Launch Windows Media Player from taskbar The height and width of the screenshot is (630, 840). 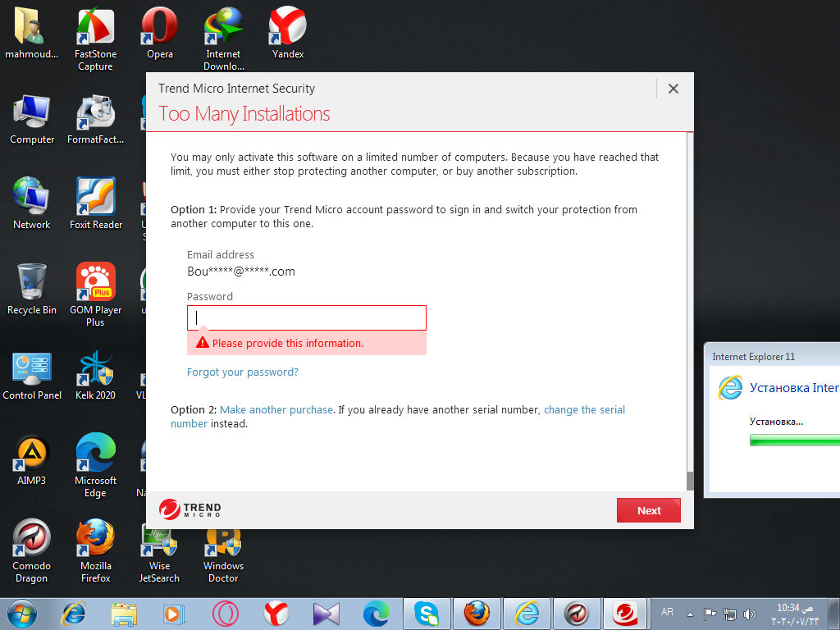click(x=174, y=614)
